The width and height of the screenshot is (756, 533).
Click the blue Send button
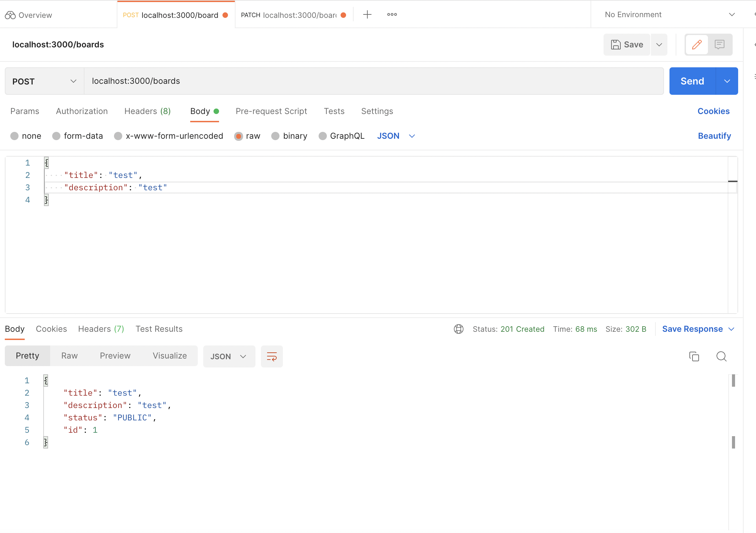(692, 81)
